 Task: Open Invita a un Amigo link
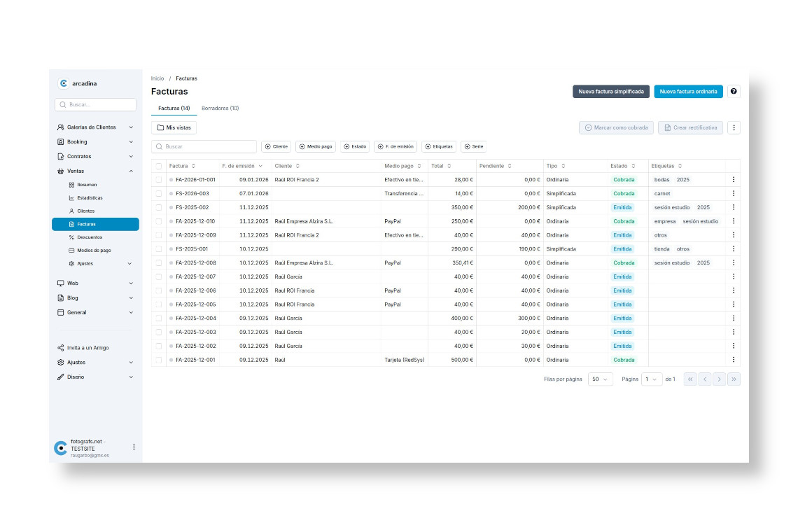(x=87, y=348)
